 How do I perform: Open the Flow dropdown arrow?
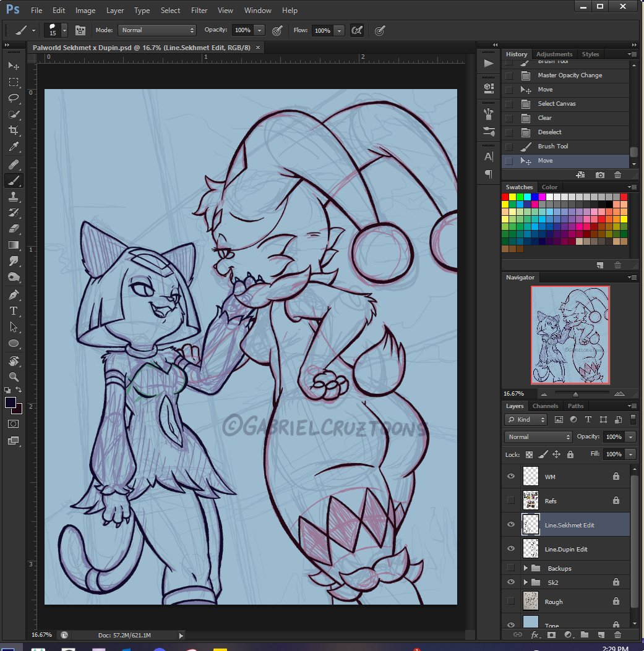340,30
